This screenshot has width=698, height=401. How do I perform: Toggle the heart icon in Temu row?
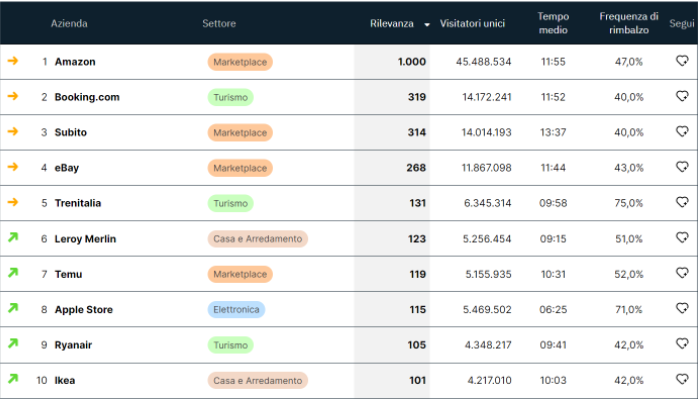(682, 273)
